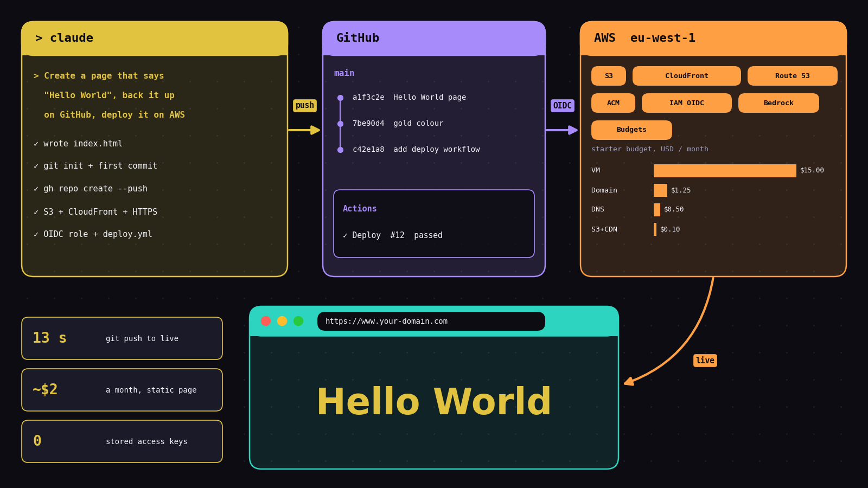Image resolution: width=868 pixels, height=488 pixels.
Task: Select the 7be90d4 commit dot
Action: (x=340, y=124)
